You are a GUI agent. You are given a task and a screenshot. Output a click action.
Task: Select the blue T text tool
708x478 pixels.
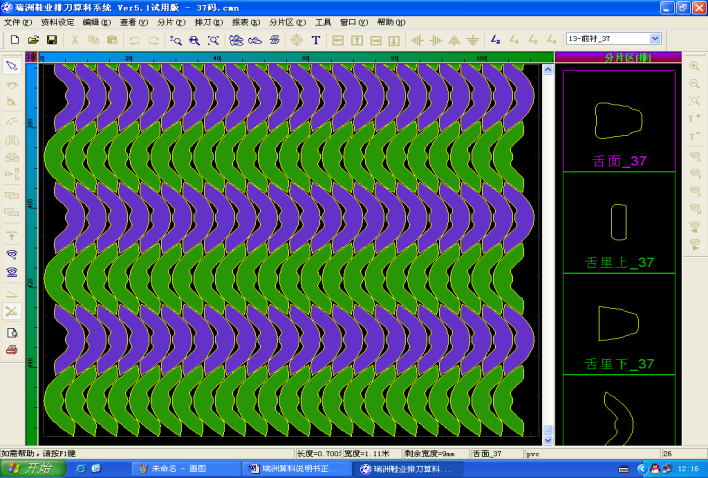tap(316, 40)
